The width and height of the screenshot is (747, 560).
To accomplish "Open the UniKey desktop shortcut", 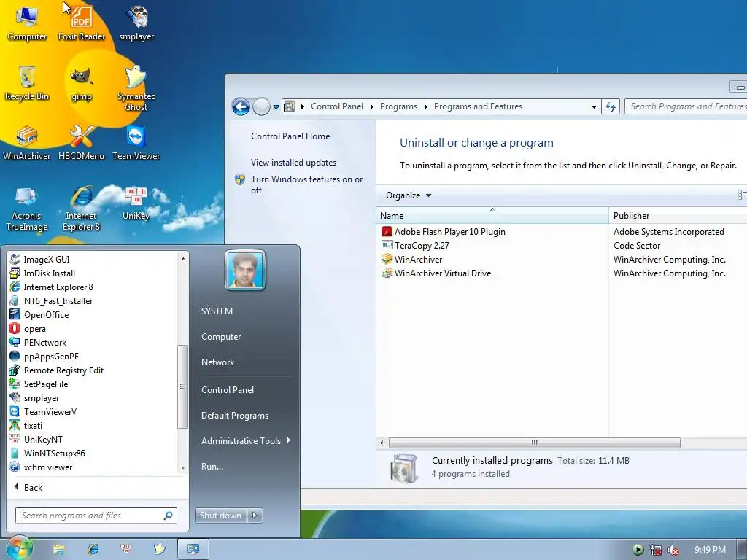I will click(x=136, y=203).
